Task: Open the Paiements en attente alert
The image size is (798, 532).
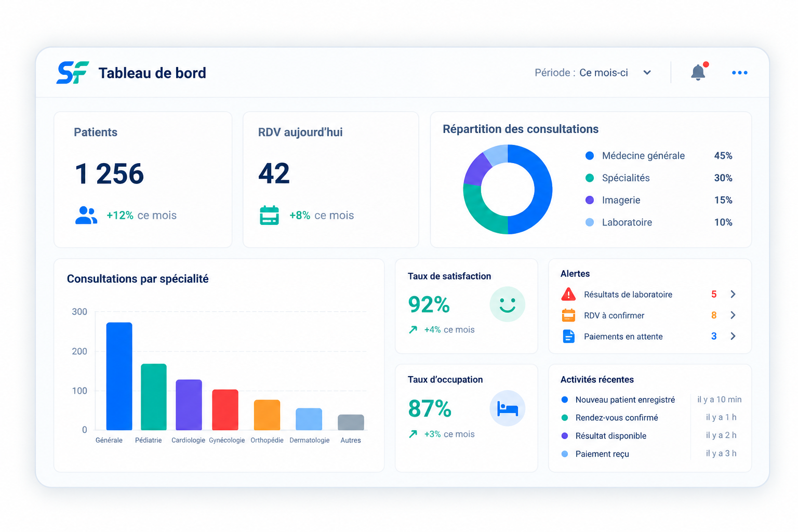Action: tap(649, 336)
